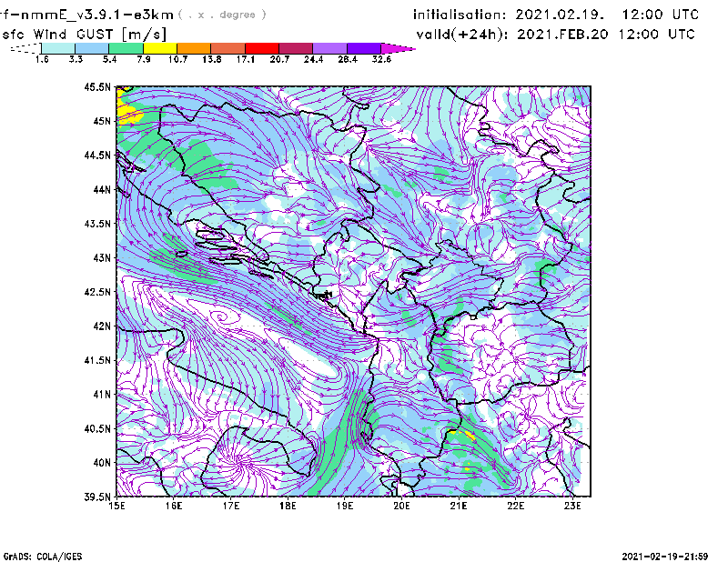Image resolution: width=728 pixels, height=562 pixels.
Task: Click the initialisation date 2021.02.19.
Action: [x=560, y=15]
